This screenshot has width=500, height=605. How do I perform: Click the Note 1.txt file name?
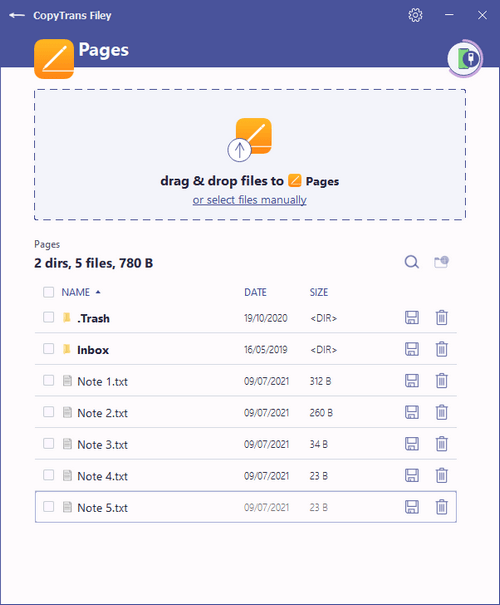pos(102,382)
